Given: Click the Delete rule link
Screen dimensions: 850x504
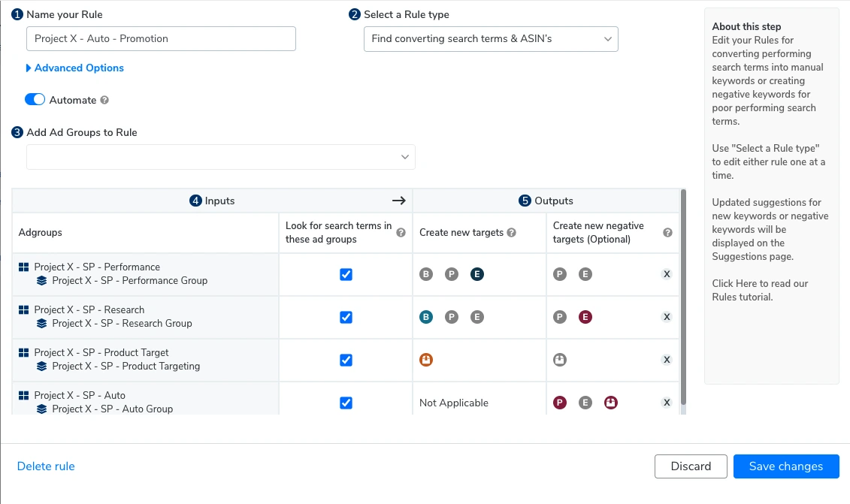Looking at the screenshot, I should click(46, 466).
